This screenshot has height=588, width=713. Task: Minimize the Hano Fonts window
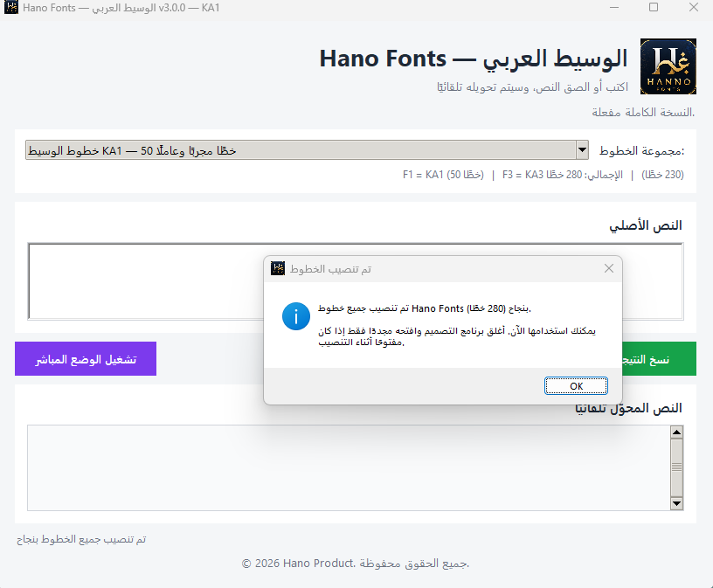click(x=614, y=7)
